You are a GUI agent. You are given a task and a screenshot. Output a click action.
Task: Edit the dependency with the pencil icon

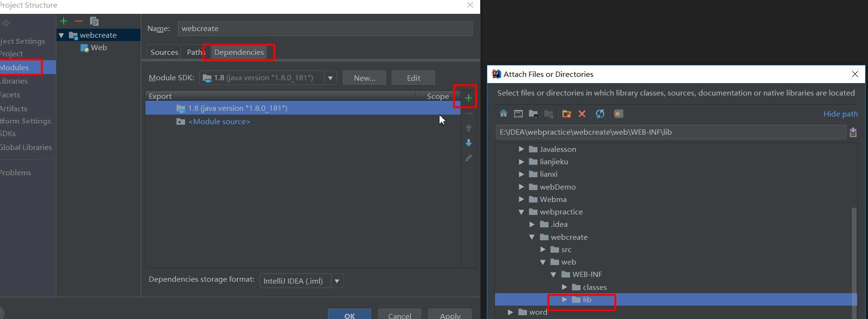469,158
